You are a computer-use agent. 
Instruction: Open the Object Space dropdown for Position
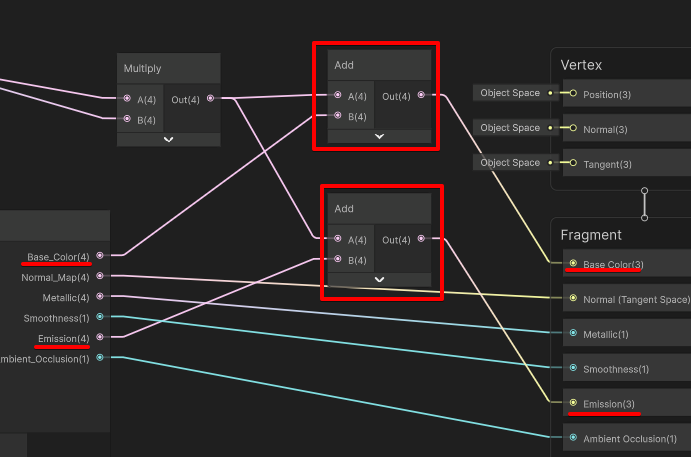pos(509,93)
